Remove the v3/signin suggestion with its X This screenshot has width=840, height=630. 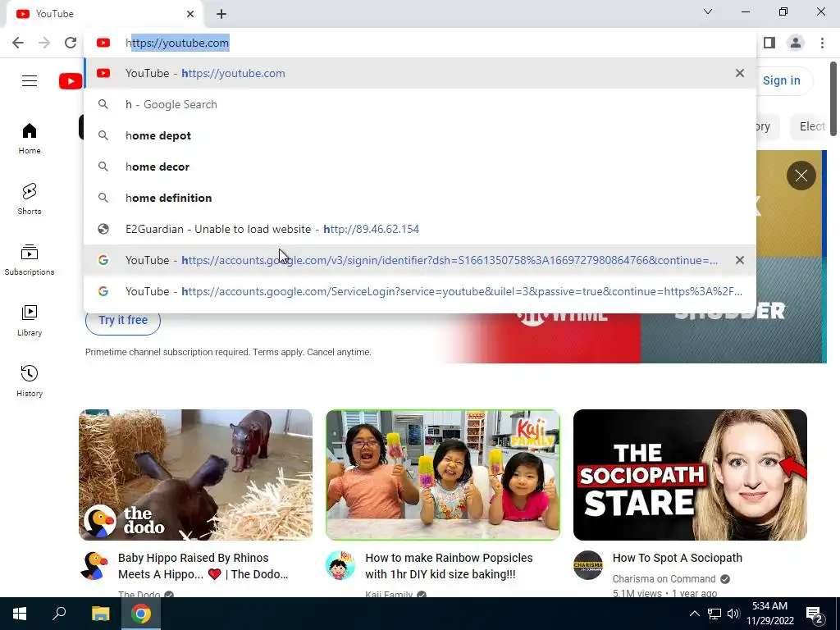coord(740,260)
